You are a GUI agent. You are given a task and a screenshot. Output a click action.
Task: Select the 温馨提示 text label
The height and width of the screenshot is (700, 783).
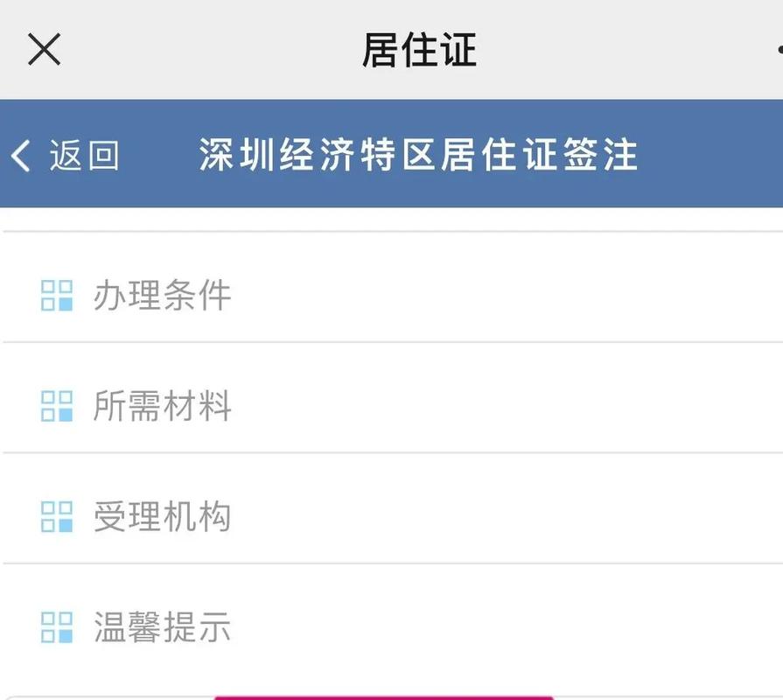pyautogui.click(x=163, y=627)
